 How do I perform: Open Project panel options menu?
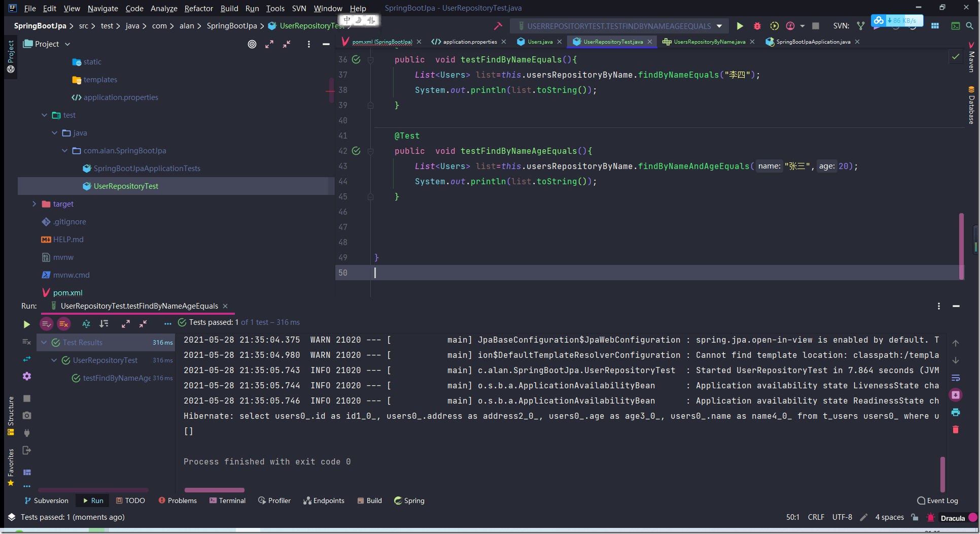[308, 44]
